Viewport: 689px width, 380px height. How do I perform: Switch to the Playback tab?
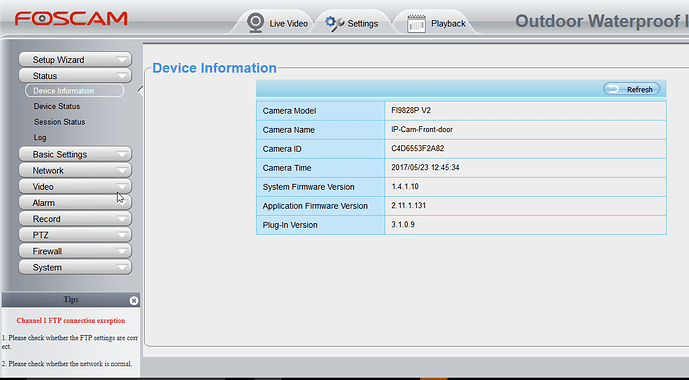(x=436, y=23)
